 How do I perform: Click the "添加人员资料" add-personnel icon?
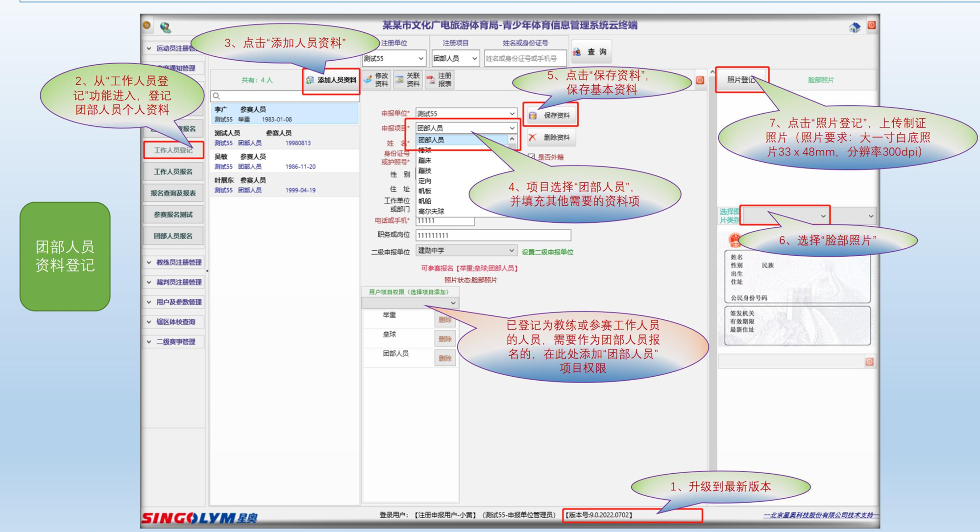coord(310,81)
